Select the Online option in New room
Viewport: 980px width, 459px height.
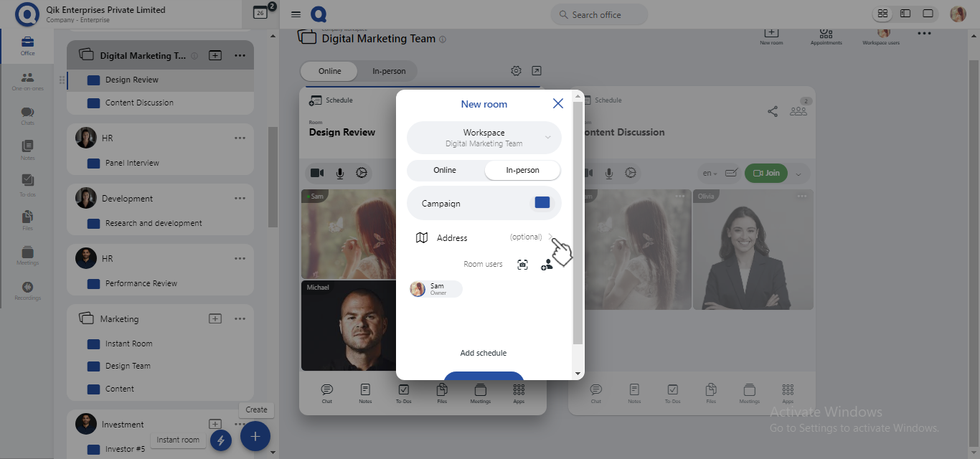(445, 171)
